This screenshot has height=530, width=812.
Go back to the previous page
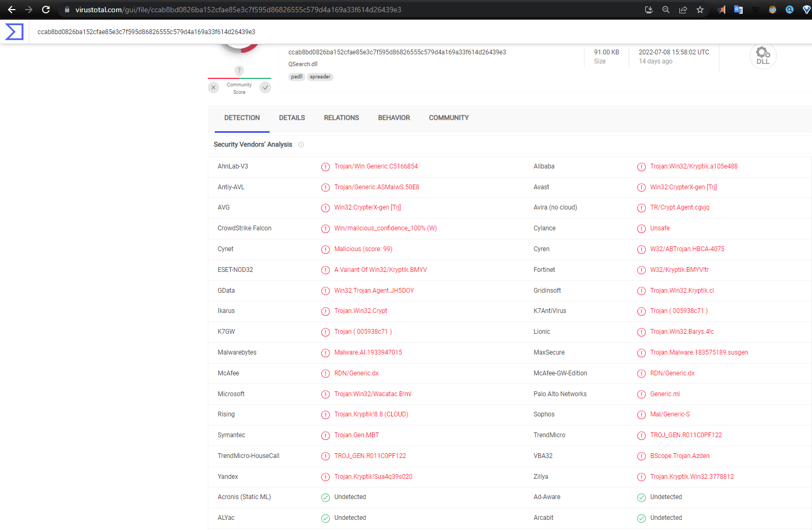point(12,10)
